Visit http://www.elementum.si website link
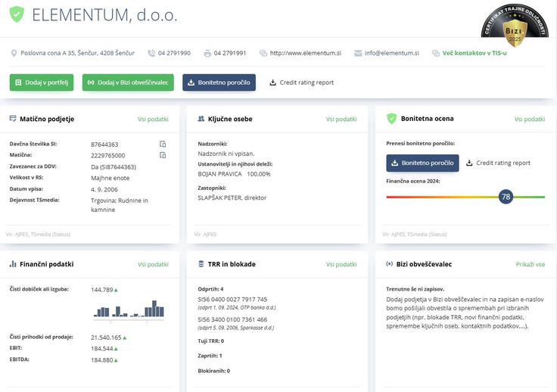Screen dimensions: 557x392 306,53
